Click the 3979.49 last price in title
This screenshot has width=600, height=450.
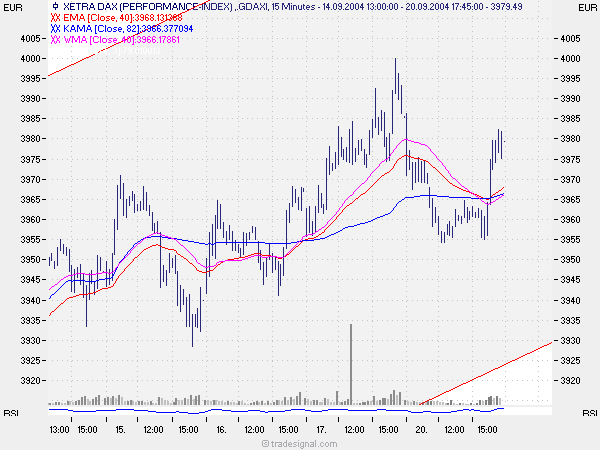(x=506, y=7)
